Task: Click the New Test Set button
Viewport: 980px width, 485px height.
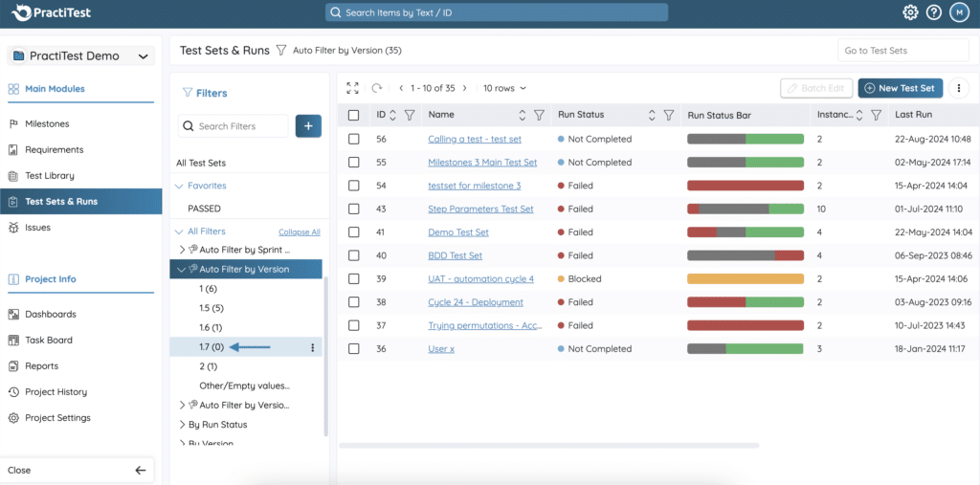Action: (900, 88)
